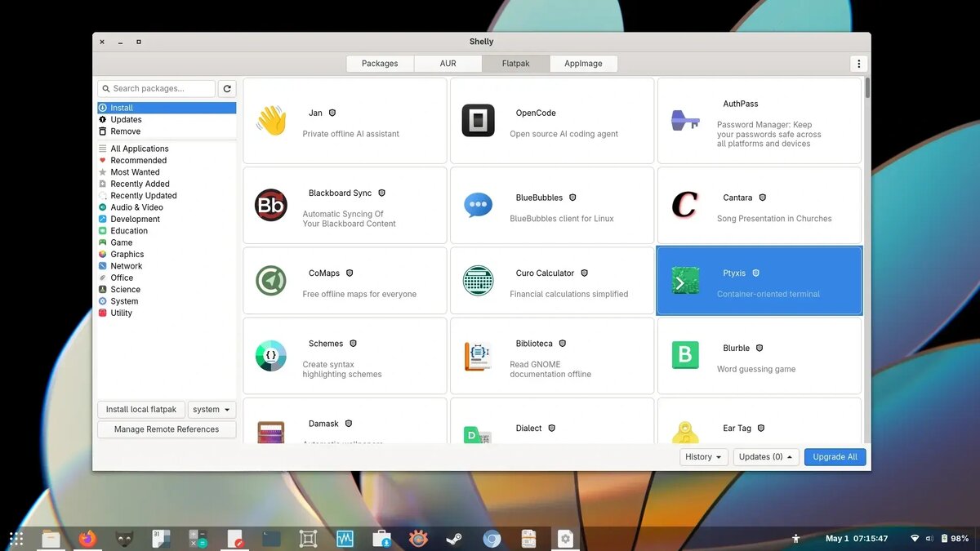This screenshot has width=980, height=551.
Task: Filter by Graphics category
Action: pos(167,255)
